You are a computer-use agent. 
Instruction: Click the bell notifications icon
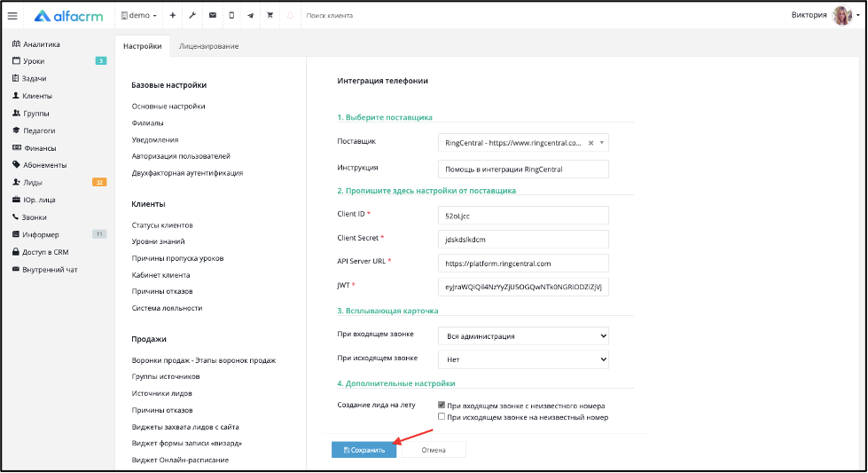290,15
